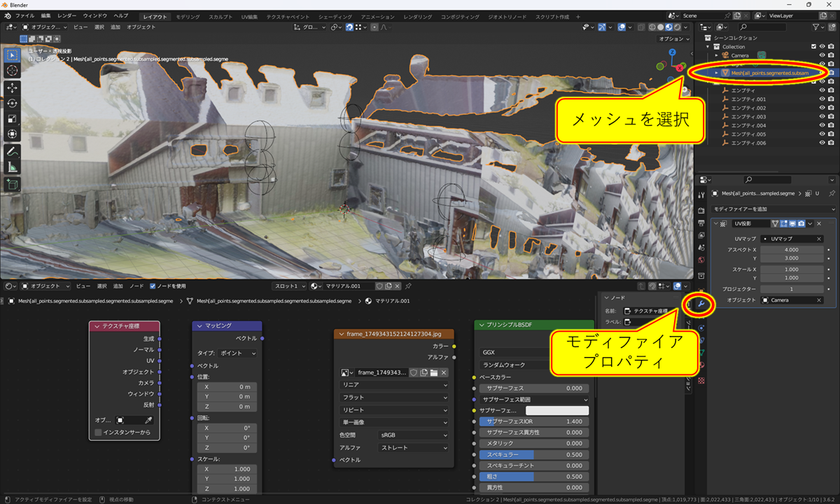This screenshot has width=840, height=504.
Task: Open the リニア interpolation dropdown
Action: coord(394,385)
